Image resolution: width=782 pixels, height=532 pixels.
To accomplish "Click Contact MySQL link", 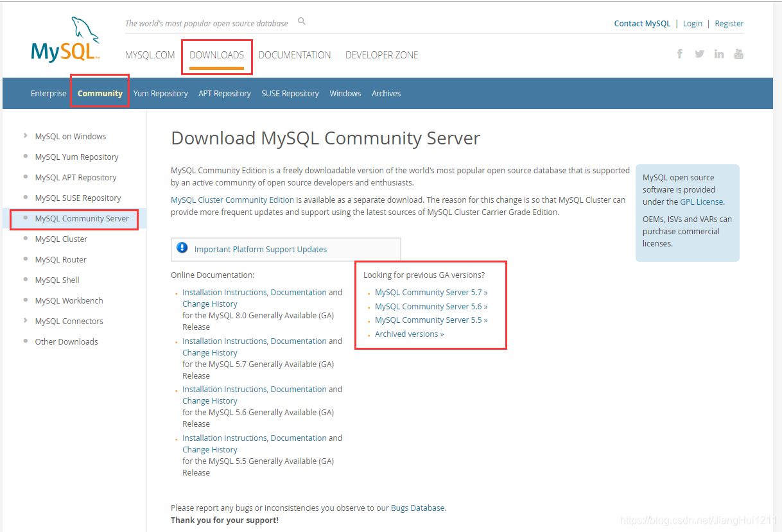I will pos(642,24).
